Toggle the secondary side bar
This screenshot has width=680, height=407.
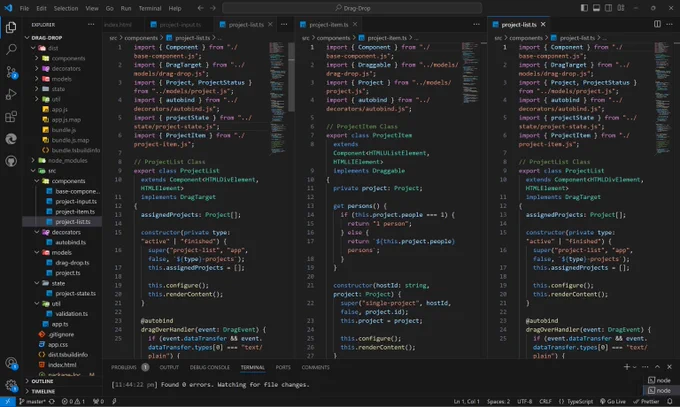point(608,8)
